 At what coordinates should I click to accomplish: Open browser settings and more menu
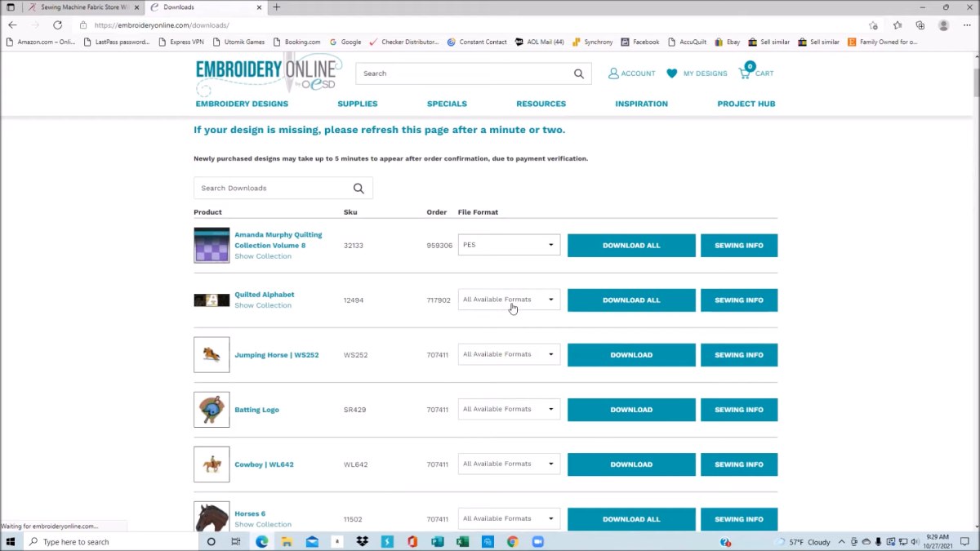(967, 25)
